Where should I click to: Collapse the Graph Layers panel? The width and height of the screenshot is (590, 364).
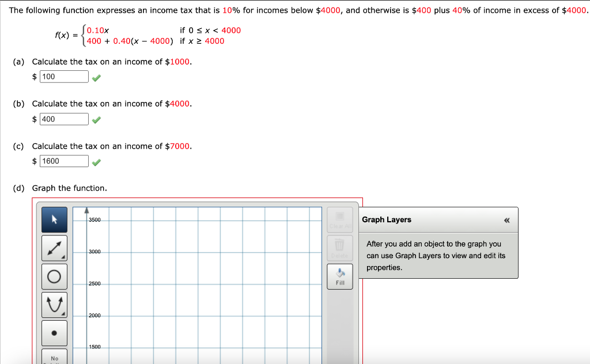tap(506, 219)
